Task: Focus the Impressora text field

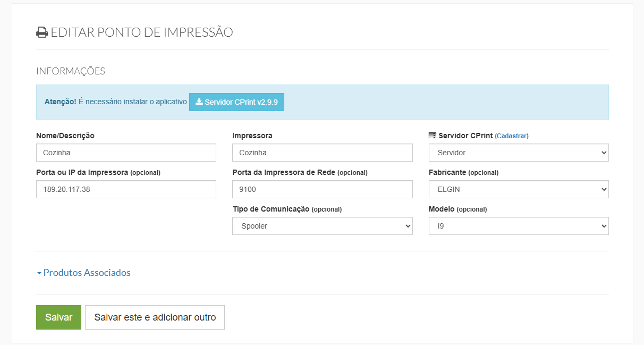Action: click(323, 153)
